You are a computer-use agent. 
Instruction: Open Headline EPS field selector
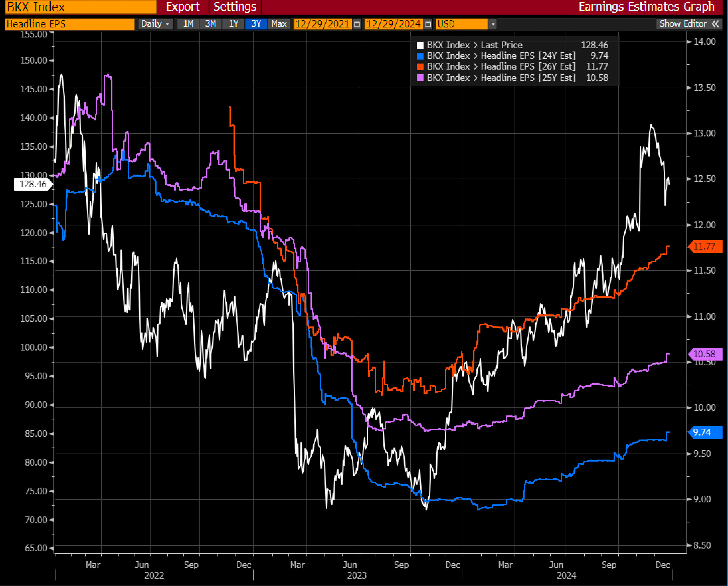pyautogui.click(x=70, y=24)
